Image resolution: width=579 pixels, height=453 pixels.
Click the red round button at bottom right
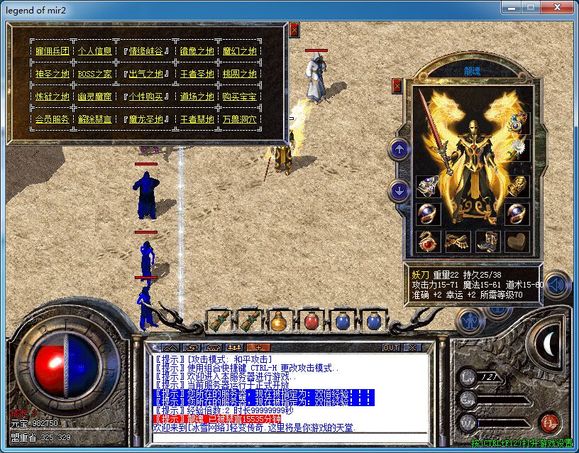point(550,423)
